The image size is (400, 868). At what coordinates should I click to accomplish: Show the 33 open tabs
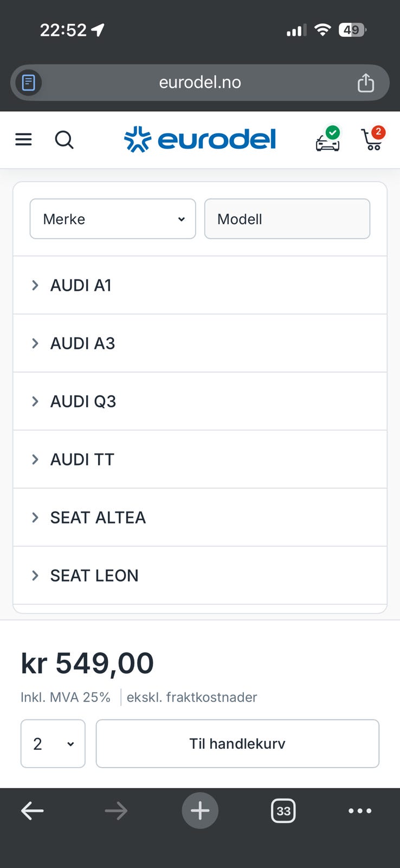point(283,811)
